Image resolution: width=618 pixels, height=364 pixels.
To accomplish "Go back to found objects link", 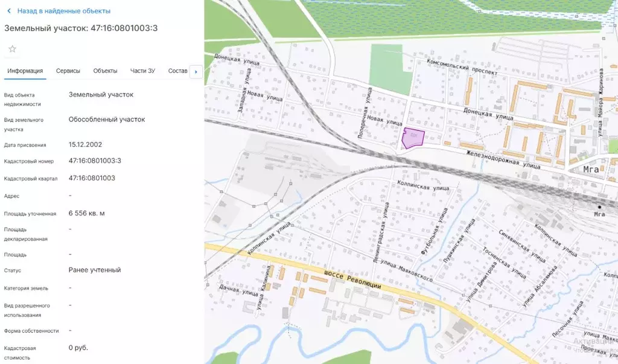I will (x=64, y=11).
